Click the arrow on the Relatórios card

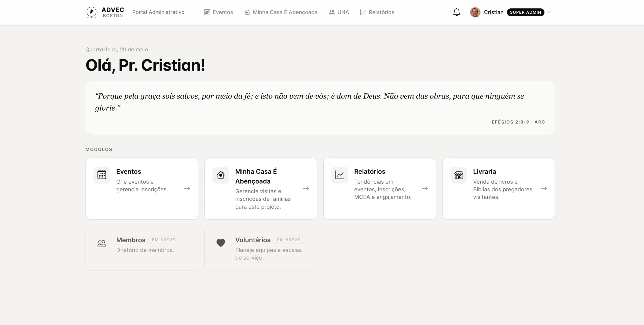tap(425, 189)
